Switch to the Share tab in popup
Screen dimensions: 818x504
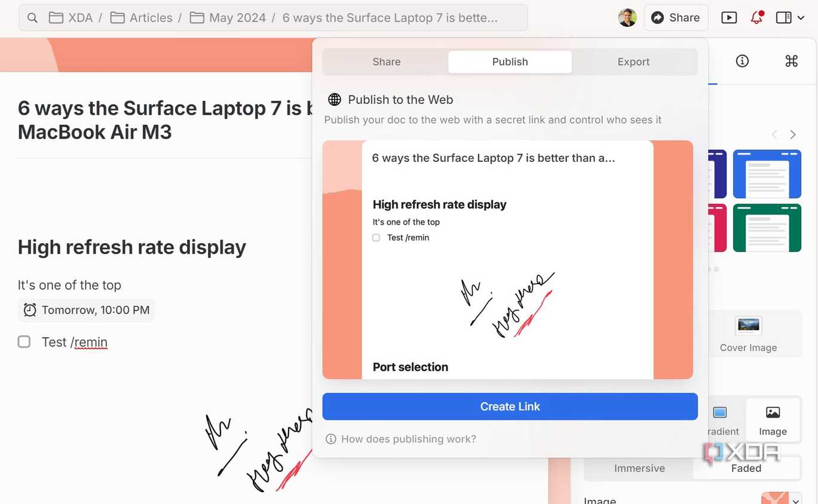click(x=387, y=62)
